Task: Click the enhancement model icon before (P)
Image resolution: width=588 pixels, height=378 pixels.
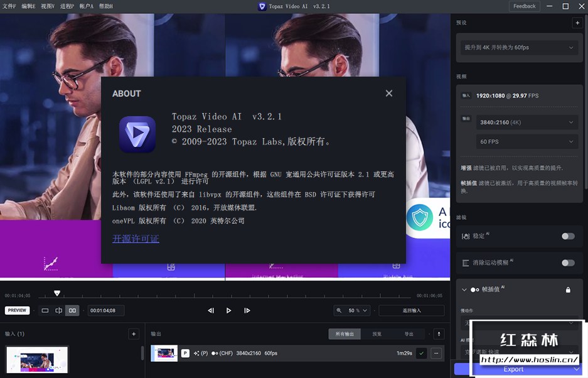Action: click(x=196, y=354)
